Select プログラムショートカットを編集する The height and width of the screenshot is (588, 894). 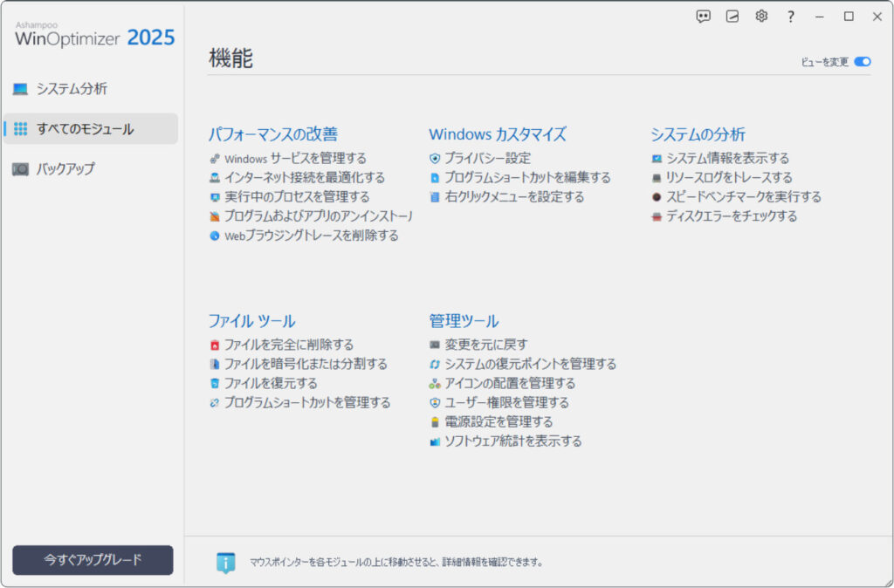pos(527,178)
